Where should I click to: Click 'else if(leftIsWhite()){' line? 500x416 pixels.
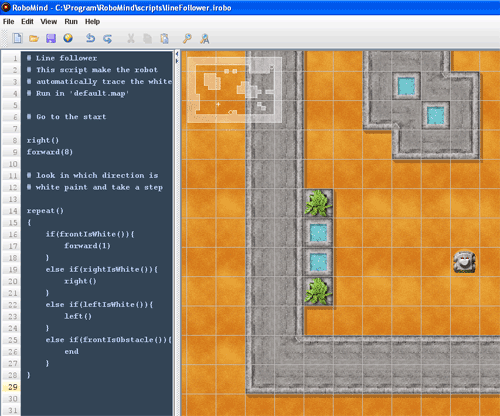(99, 305)
